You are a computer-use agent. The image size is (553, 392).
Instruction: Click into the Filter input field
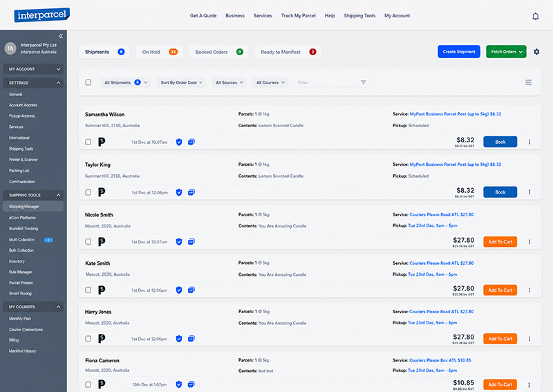pyautogui.click(x=332, y=82)
